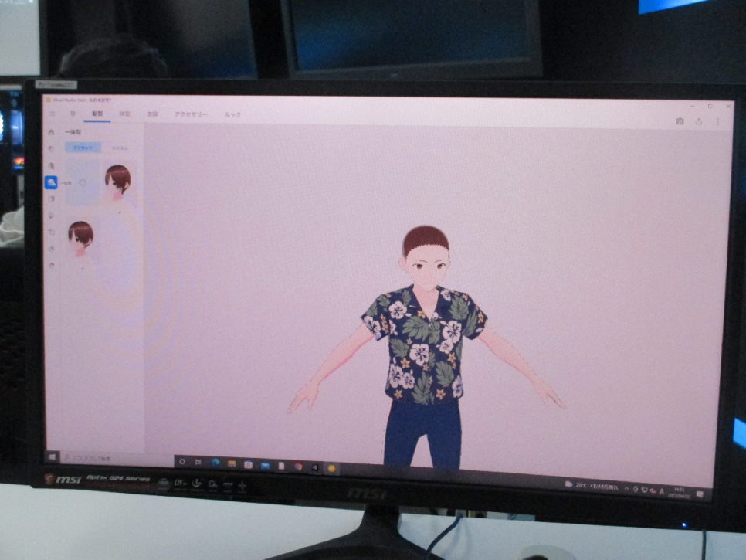This screenshot has height=560, width=746.
Task: Click the export/upload icon
Action: (x=699, y=121)
